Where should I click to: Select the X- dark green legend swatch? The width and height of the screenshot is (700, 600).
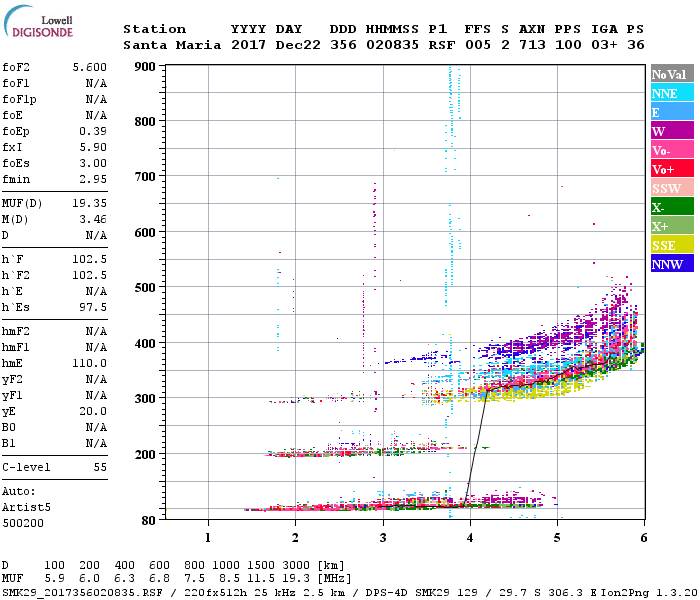tap(672, 207)
